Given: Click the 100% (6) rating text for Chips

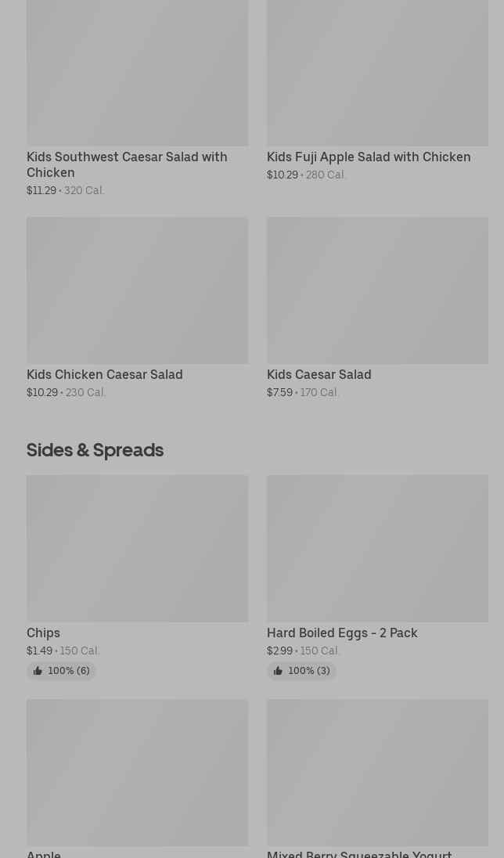Looking at the screenshot, I should 69,671.
